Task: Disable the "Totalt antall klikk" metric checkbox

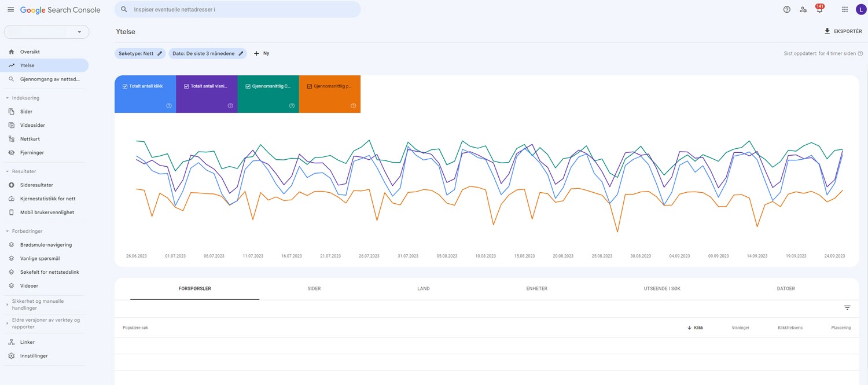Action: pos(124,85)
